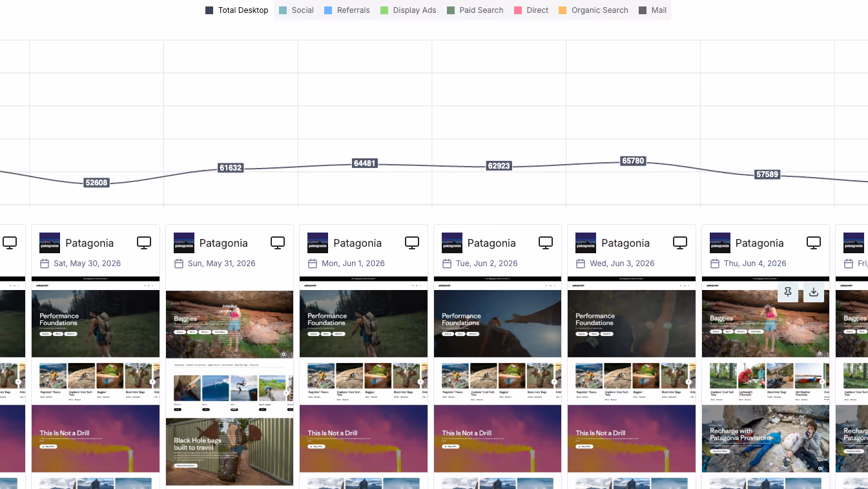Select the 57589 data point on the chart
Screen dimensions: 868x489
click(767, 174)
